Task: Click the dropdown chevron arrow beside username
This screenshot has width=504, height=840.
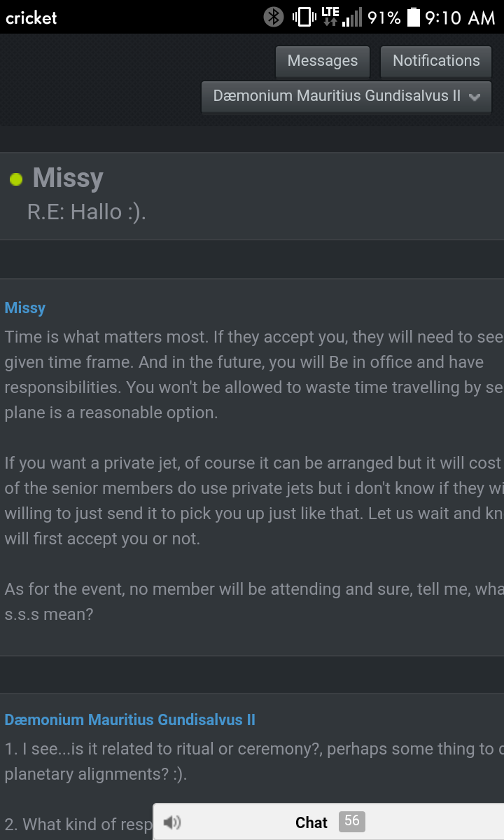Action: tap(474, 97)
